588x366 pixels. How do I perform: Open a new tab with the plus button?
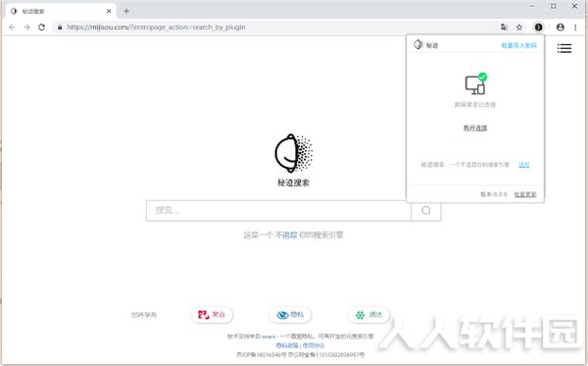point(126,11)
